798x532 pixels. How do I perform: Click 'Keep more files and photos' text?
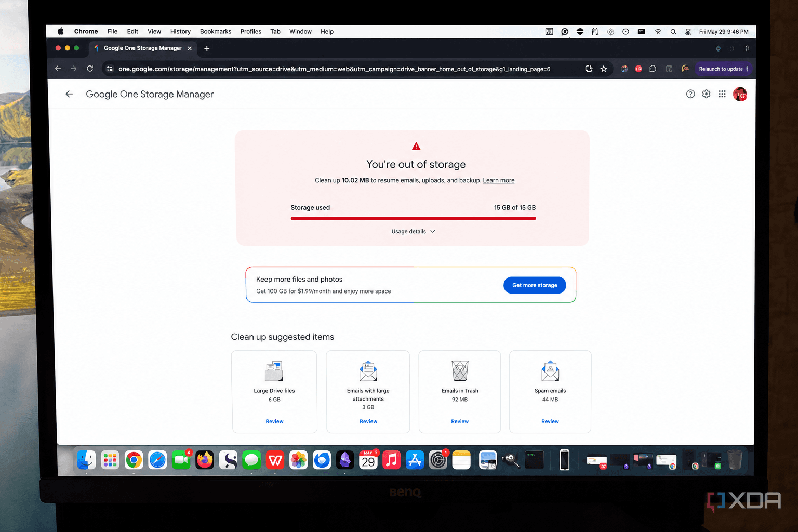[299, 280]
